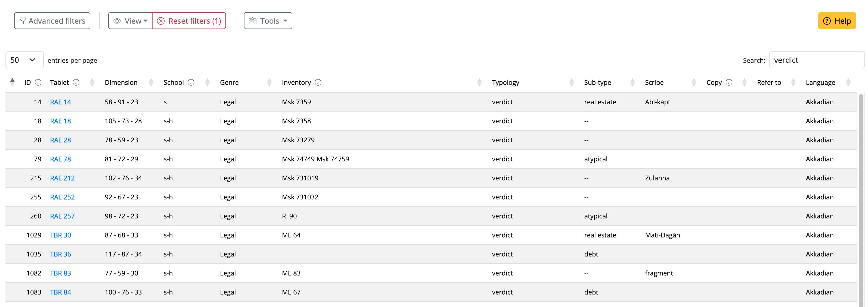Sort the Inventory column
This screenshot has height=307, width=868.
pos(479,83)
